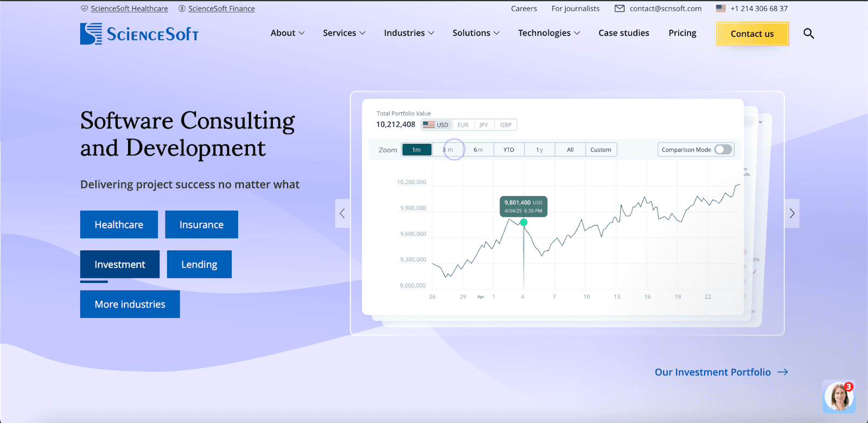
Task: Expand the Industries menu
Action: pos(409,33)
